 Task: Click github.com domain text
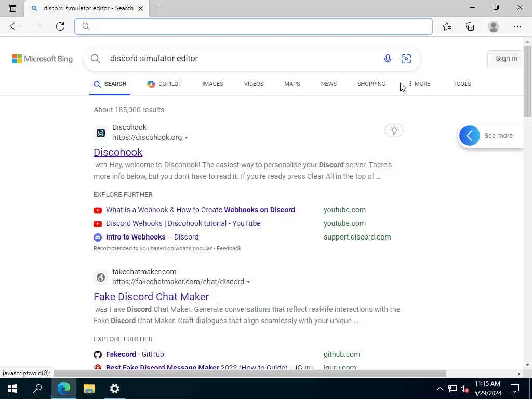342,354
